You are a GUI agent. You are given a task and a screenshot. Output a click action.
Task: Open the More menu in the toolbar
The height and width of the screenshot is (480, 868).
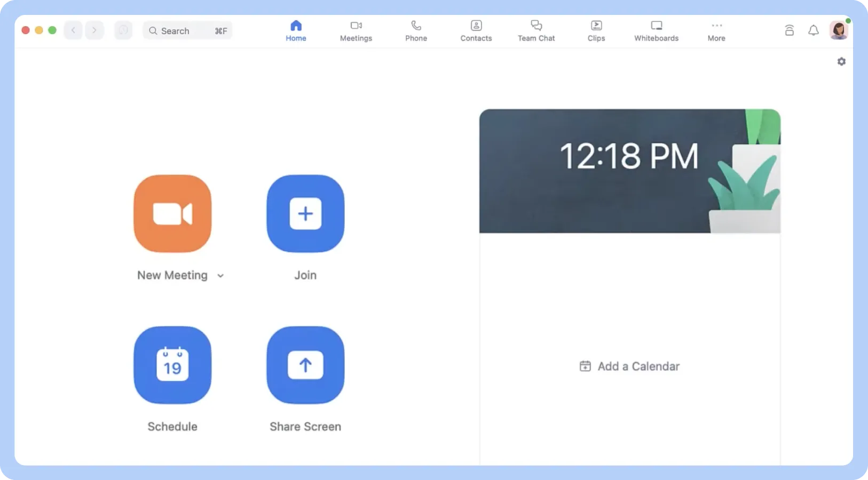[x=716, y=30]
